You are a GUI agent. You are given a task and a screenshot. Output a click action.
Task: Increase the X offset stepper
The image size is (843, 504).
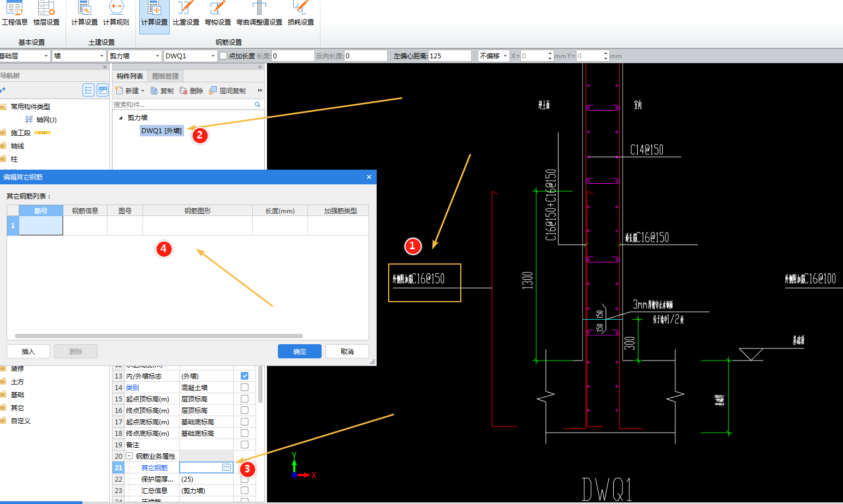point(550,53)
